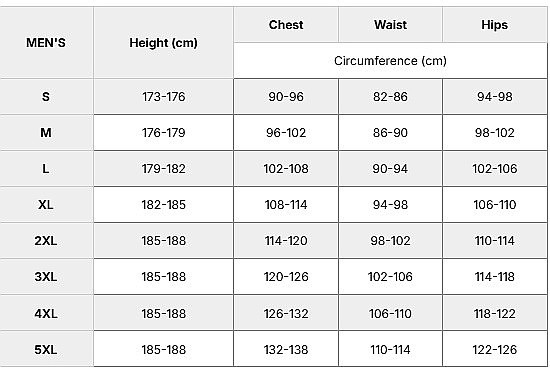Click the 5XL size row label

click(46, 349)
